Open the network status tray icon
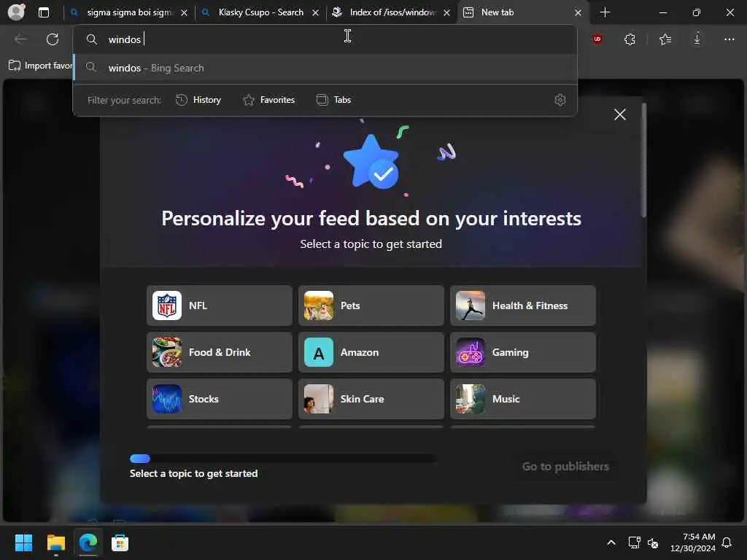The width and height of the screenshot is (747, 560). 634,542
